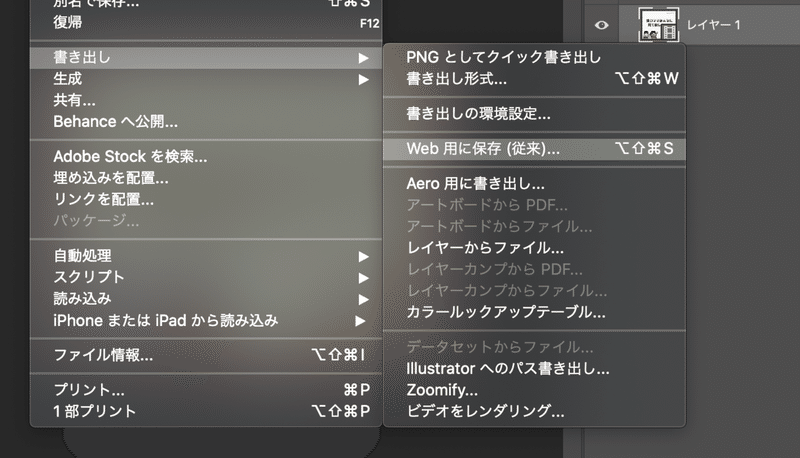Choose Web 用に保存 (従来)...
Screen dimensions: 800x458
click(534, 149)
